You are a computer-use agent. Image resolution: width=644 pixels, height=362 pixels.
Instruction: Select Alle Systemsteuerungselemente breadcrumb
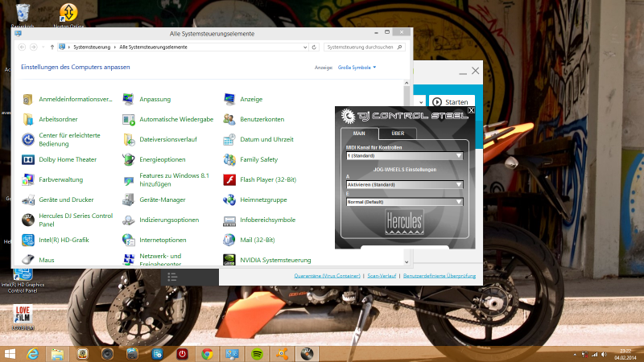tap(153, 47)
